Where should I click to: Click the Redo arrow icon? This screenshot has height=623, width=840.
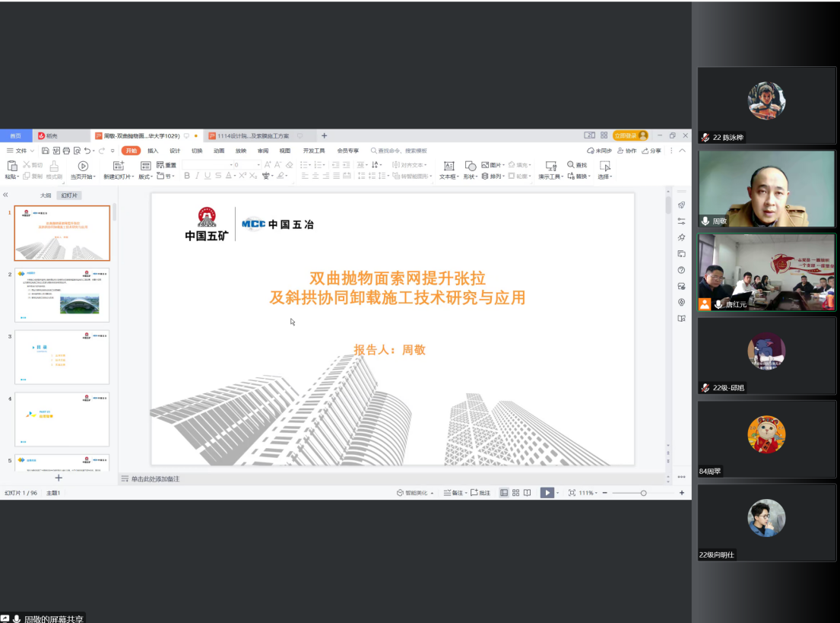coord(102,151)
